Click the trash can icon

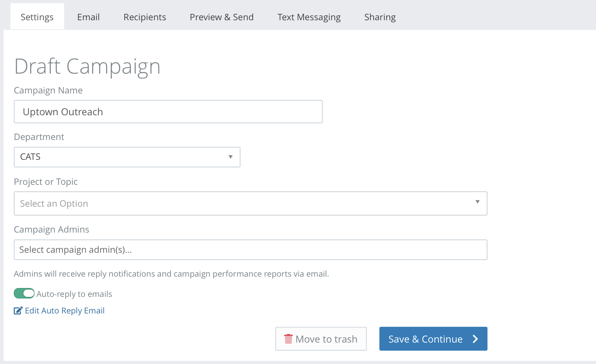coord(288,339)
